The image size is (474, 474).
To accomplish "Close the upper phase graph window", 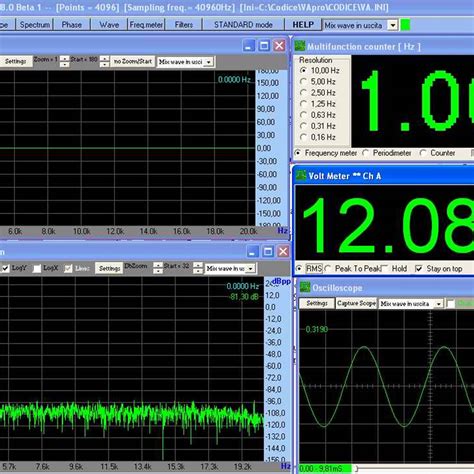I will 280,46.
